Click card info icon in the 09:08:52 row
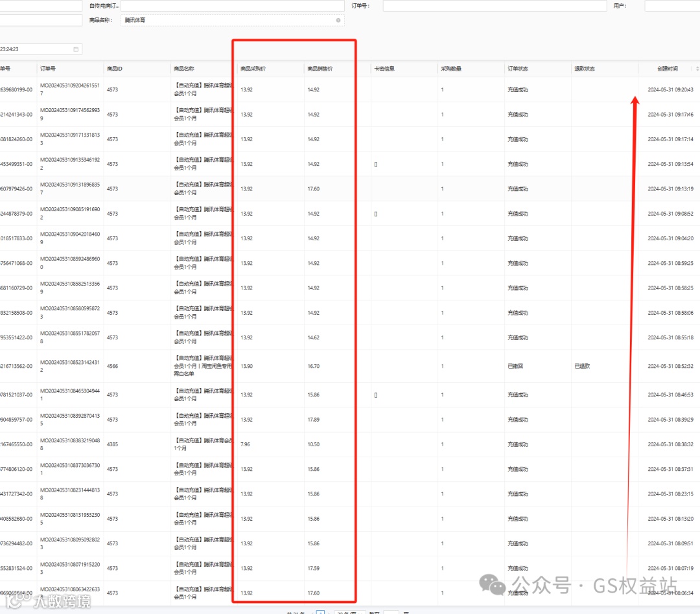 click(376, 214)
